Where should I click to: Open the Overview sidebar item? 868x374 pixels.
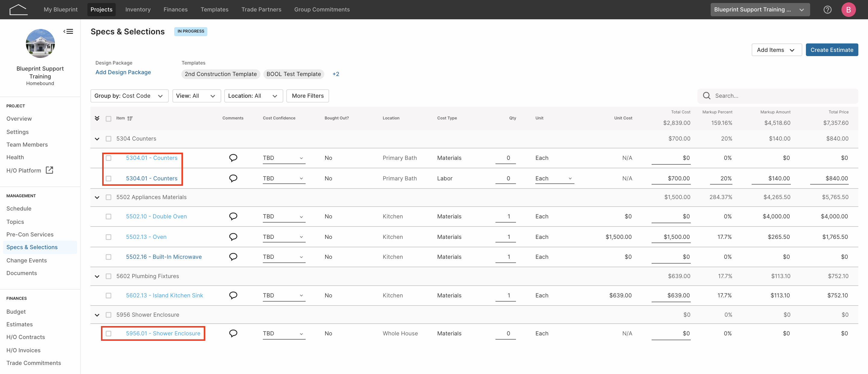(x=19, y=118)
